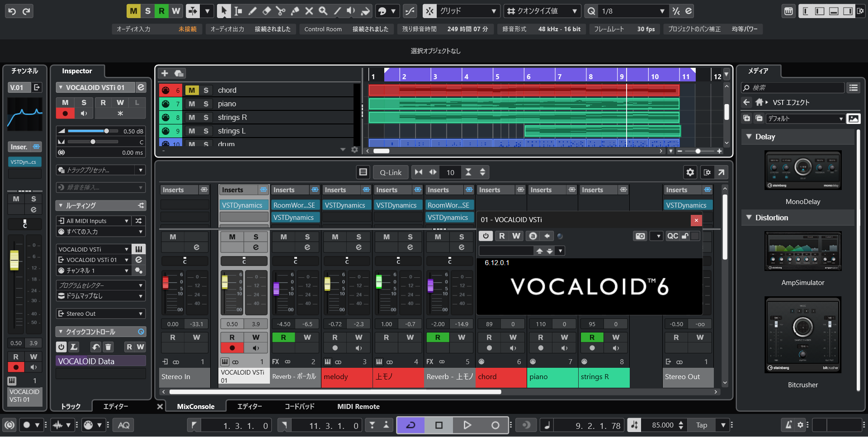
Task: Stop playback in the transport bar
Action: coord(439,425)
